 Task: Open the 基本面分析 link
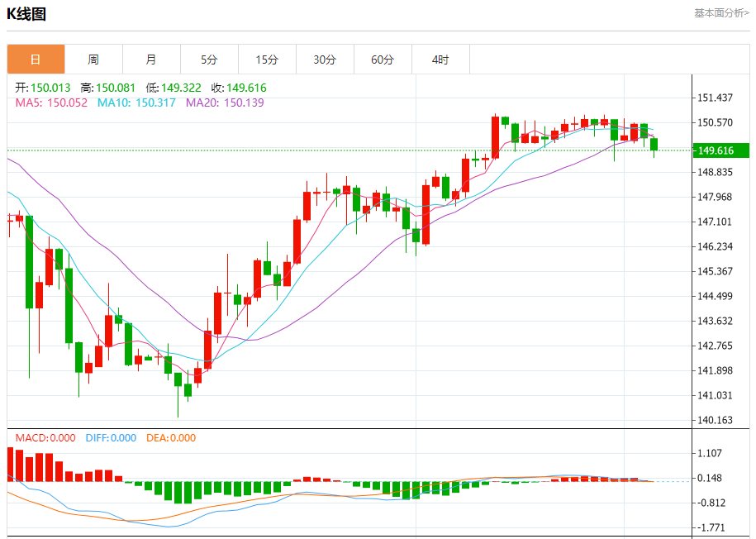tap(721, 13)
